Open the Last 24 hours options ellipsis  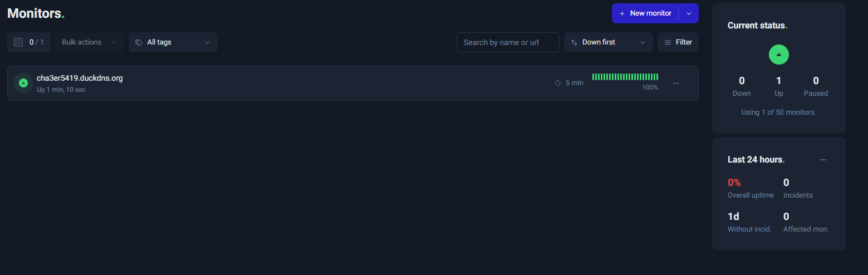823,160
